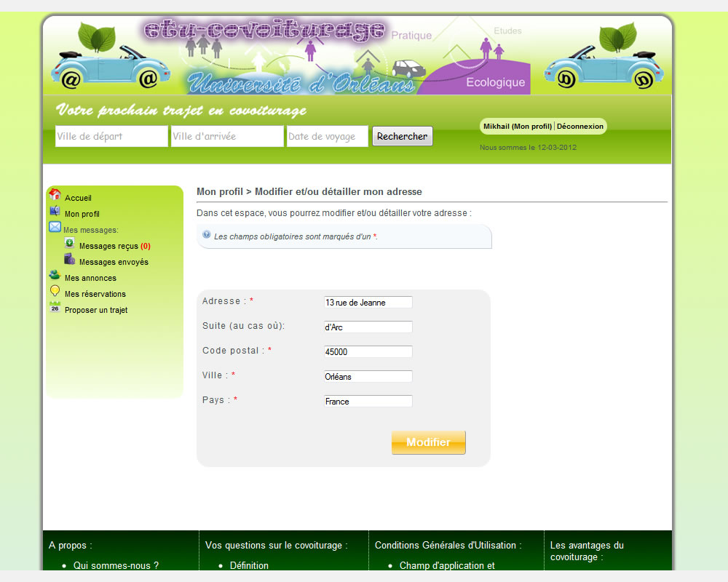Click the Mes annonces people icon

[55, 275]
